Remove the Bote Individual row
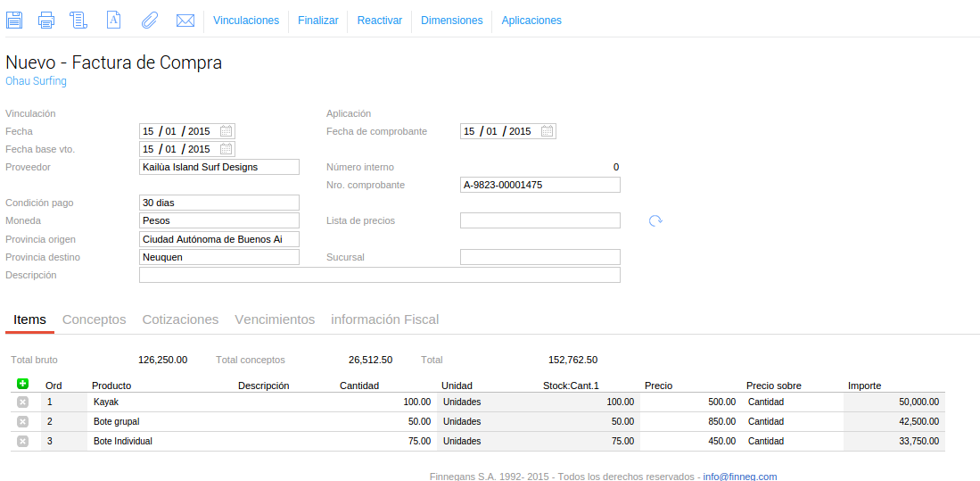This screenshot has height=481, width=980. tap(23, 441)
